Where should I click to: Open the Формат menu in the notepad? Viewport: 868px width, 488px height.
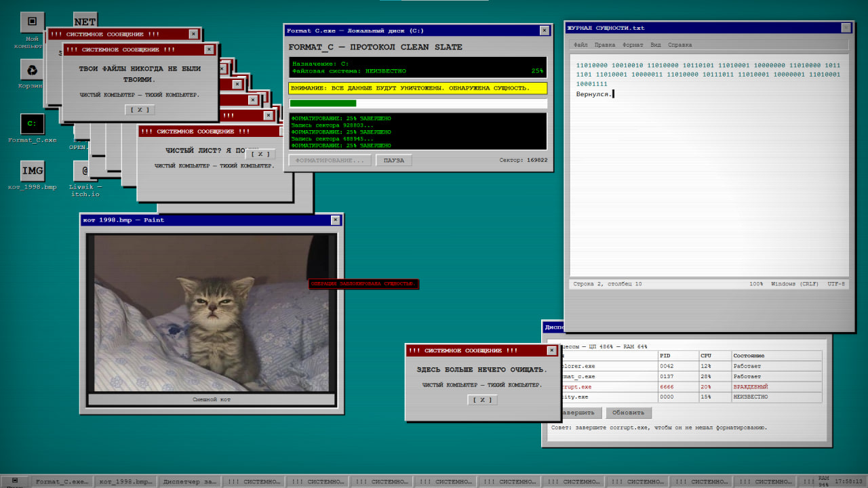click(633, 45)
